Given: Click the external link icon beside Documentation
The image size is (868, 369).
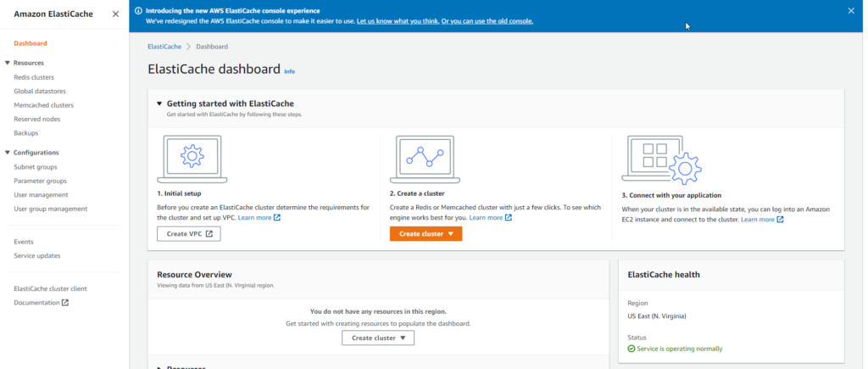Looking at the screenshot, I should point(64,303).
